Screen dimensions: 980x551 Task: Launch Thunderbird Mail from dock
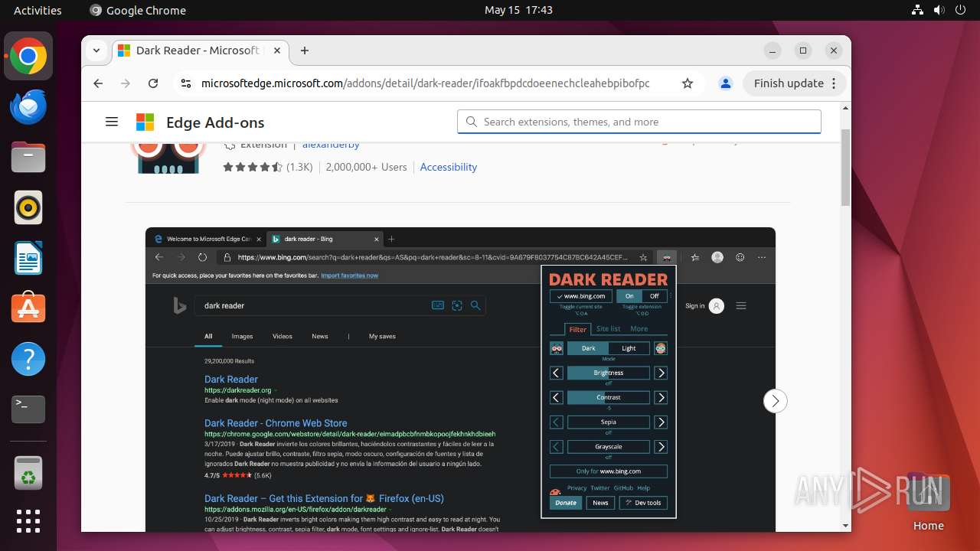point(28,107)
